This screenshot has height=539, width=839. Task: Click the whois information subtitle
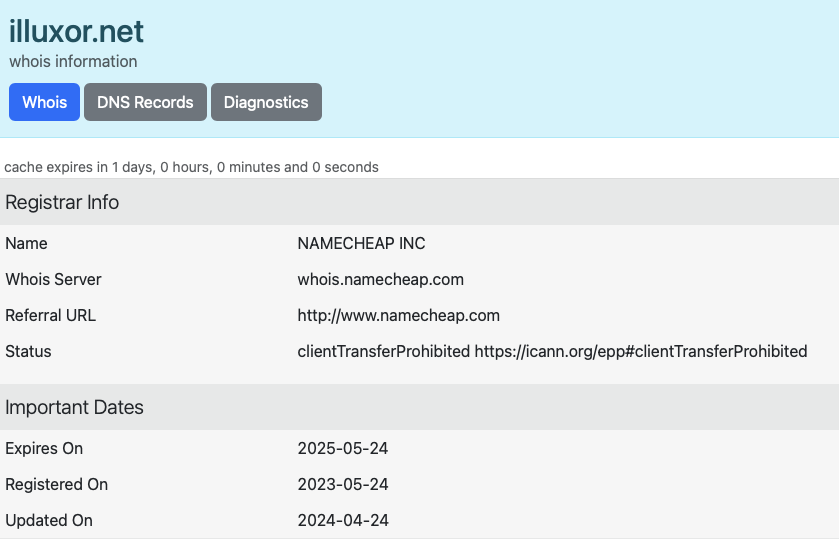click(73, 62)
